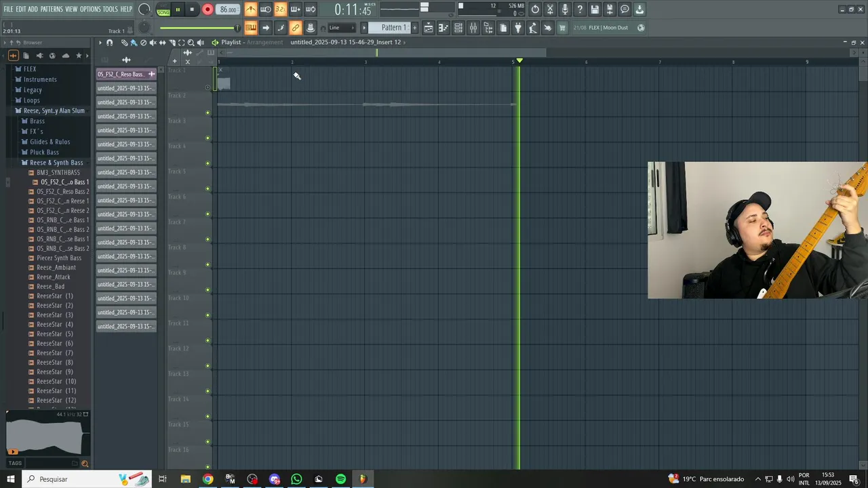Select the playlist Slip tool
The image size is (868, 488).
point(162,43)
